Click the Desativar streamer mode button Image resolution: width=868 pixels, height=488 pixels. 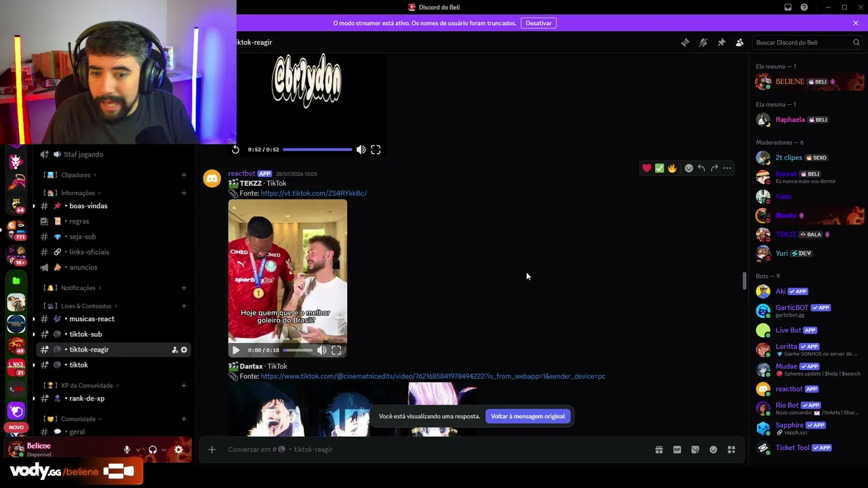tap(538, 23)
